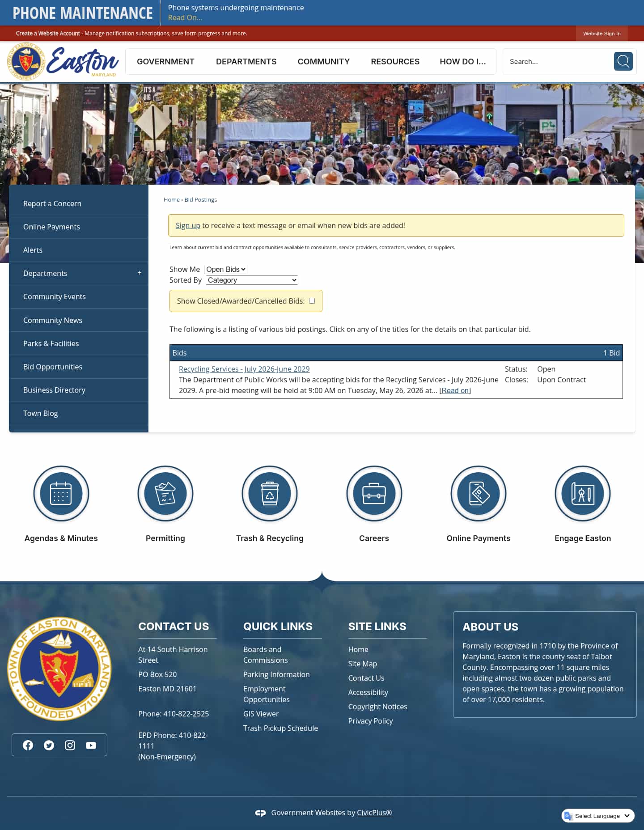Visit the YouTube channel icon
This screenshot has height=830, width=644.
[x=91, y=745]
